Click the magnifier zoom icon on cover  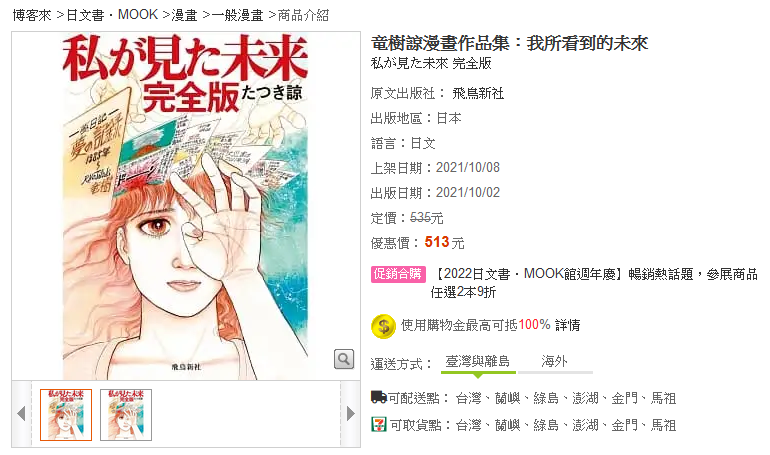344,359
